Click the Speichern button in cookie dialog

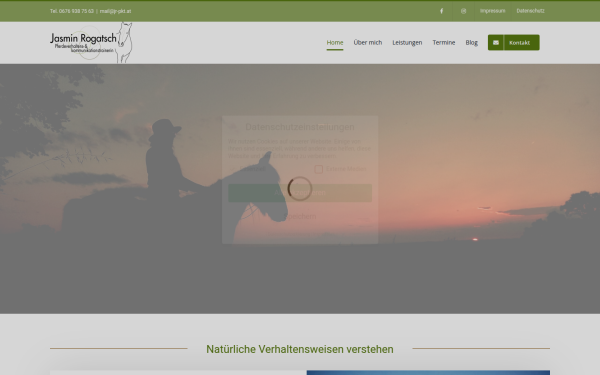[x=300, y=217]
